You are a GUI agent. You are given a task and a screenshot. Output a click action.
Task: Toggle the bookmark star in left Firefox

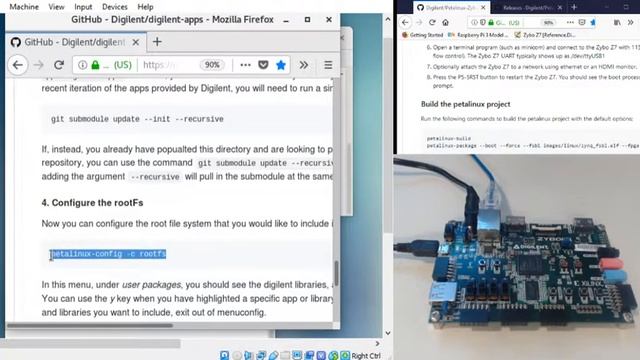[x=281, y=65]
